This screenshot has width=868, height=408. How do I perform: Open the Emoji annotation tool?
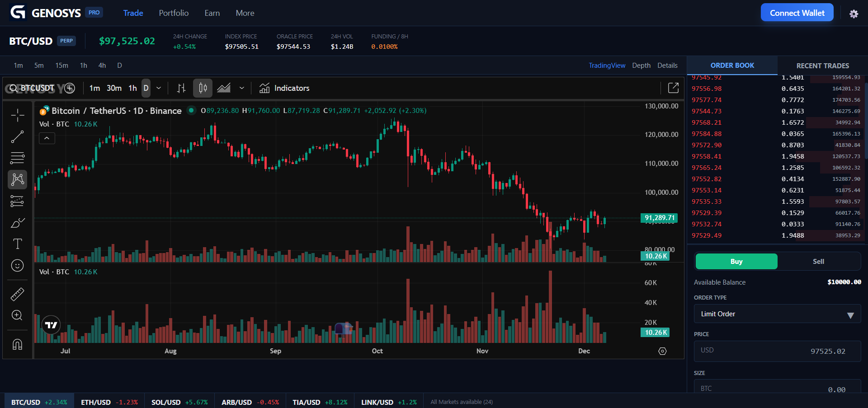[x=17, y=266]
